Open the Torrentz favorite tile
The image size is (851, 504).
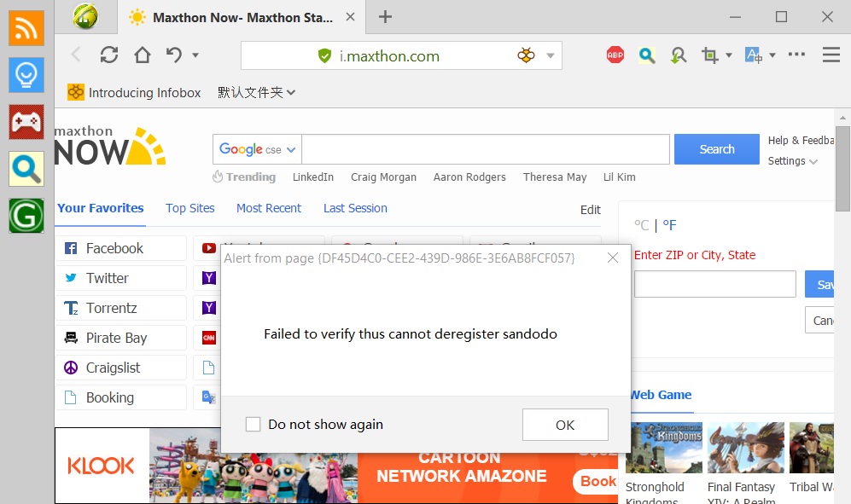coord(121,308)
